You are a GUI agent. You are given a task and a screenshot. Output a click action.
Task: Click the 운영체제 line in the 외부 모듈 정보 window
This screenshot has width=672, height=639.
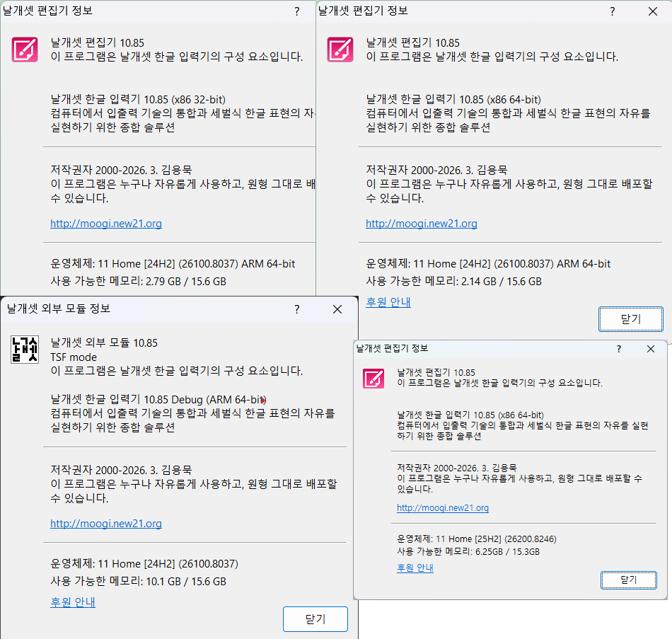144,563
